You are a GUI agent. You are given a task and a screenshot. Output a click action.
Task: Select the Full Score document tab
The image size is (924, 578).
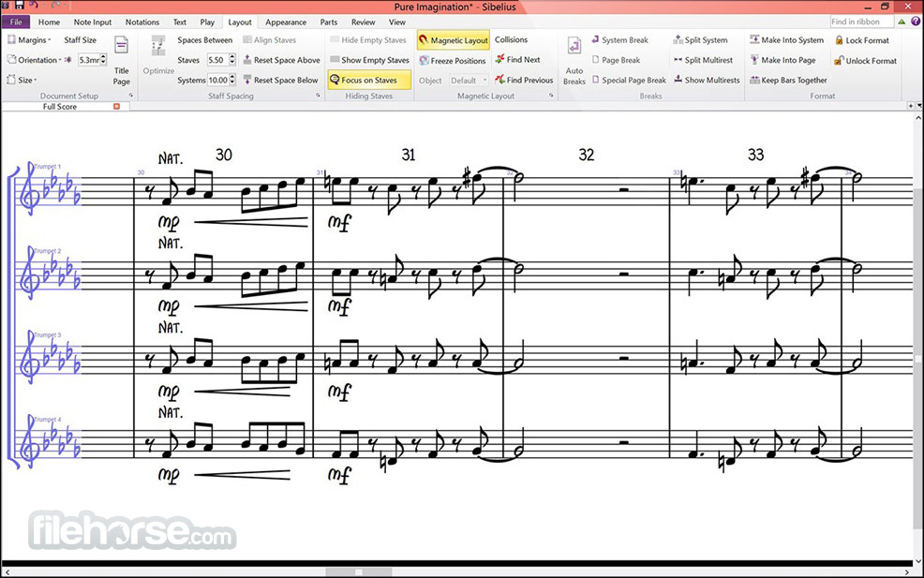[x=60, y=107]
